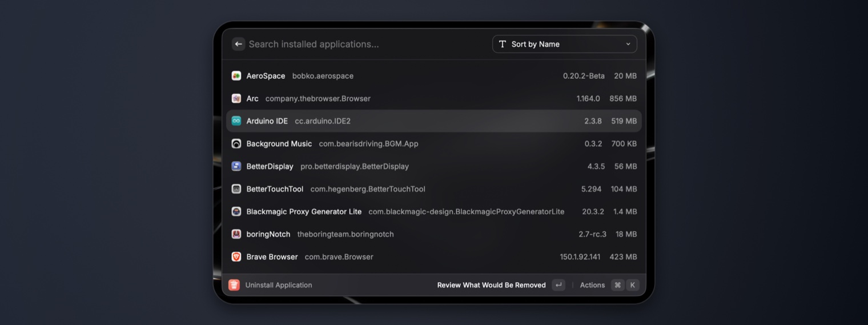Click the BetterTouchTool app icon
Image resolution: width=868 pixels, height=325 pixels.
[236, 189]
